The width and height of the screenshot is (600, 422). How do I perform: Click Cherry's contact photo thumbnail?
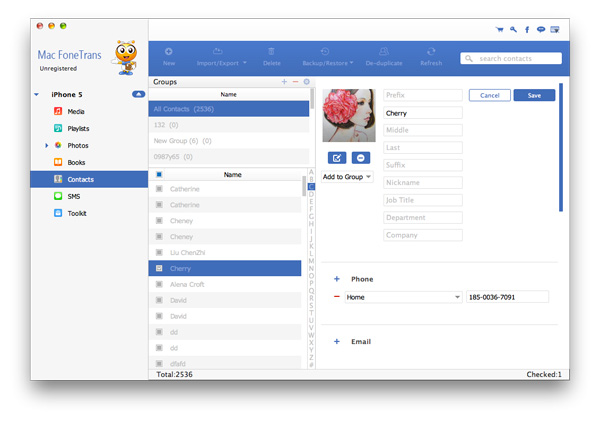point(349,115)
